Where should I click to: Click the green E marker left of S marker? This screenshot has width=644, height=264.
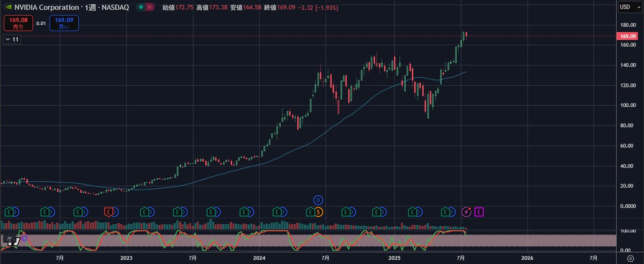click(x=310, y=212)
